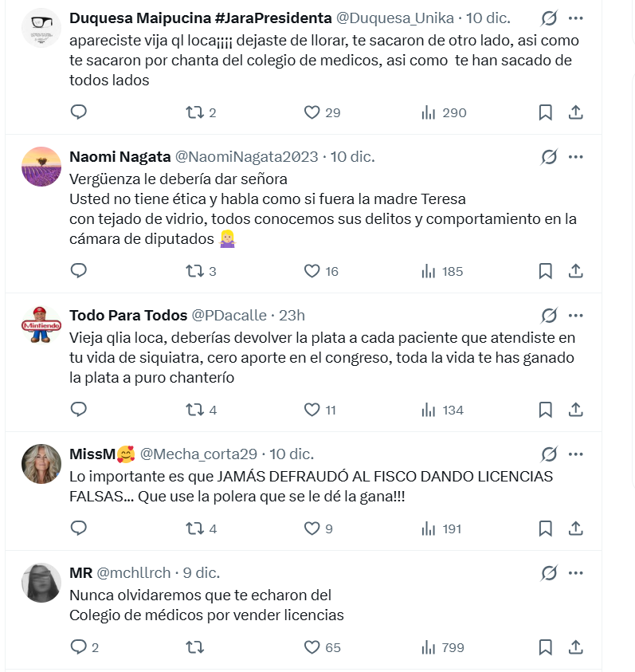View analytics for Naomi Nagata's tweet
This screenshot has width=635, height=672.
[x=429, y=271]
